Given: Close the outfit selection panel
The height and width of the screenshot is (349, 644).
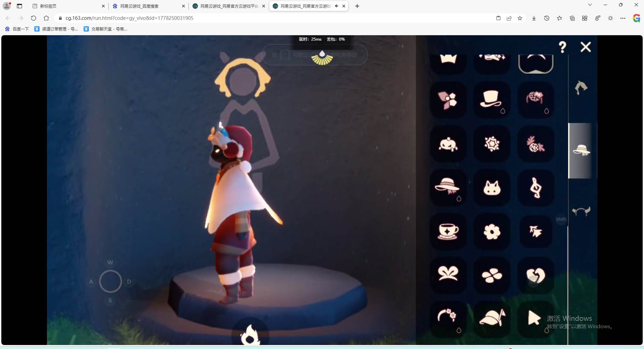Looking at the screenshot, I should (x=586, y=47).
